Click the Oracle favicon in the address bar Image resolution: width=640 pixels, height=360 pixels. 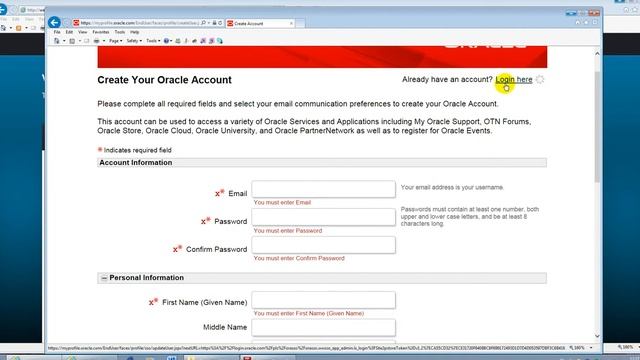pos(76,23)
